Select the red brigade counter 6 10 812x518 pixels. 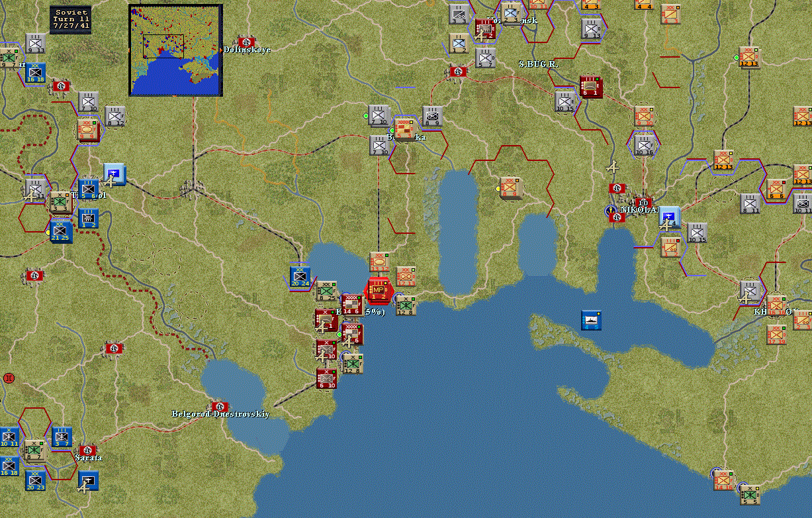[326, 378]
